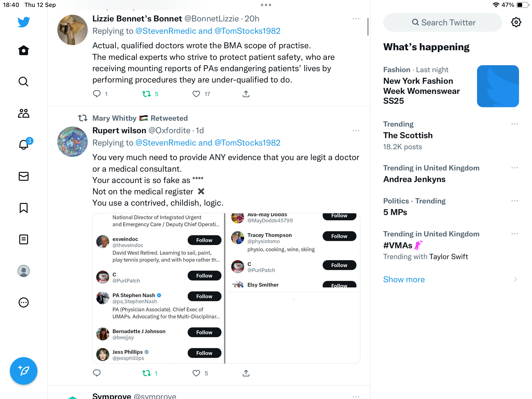Open settings gear beside search bar
Viewport: 532px width, 399px height.
516,22
